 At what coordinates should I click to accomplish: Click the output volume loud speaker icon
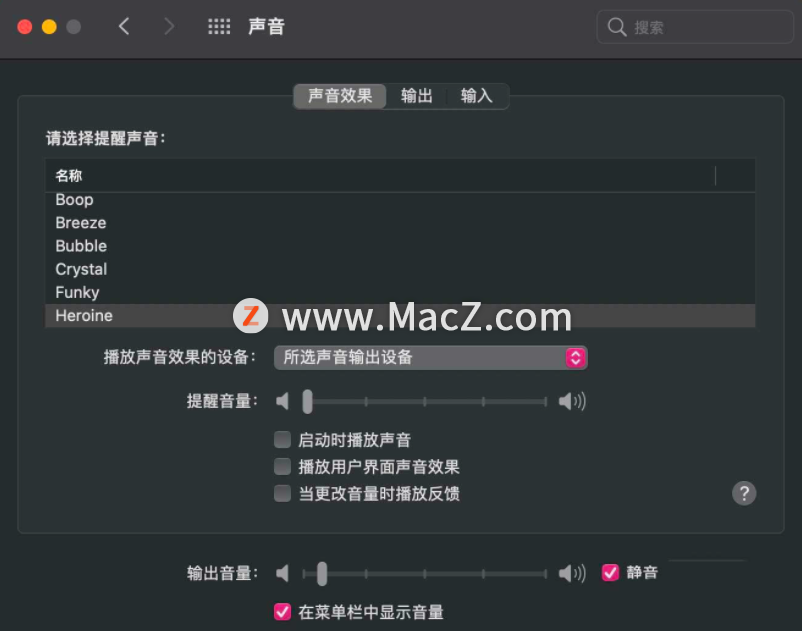pyautogui.click(x=572, y=573)
